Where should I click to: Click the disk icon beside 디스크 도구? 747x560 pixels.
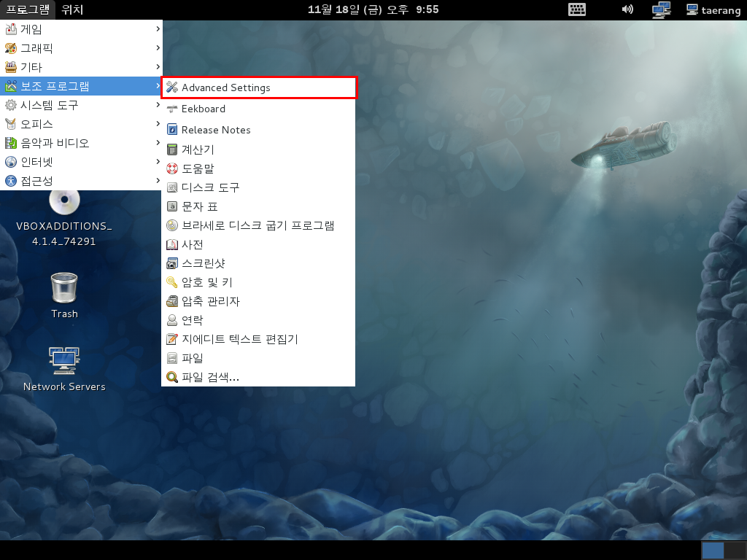(x=172, y=187)
